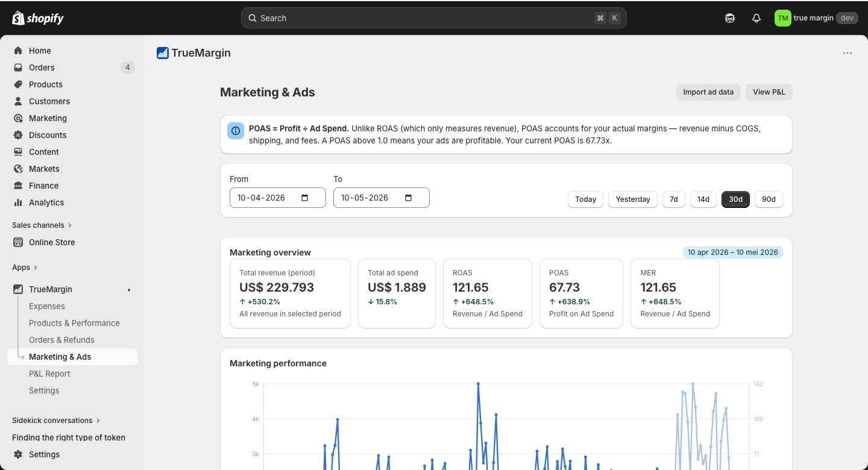
Task: Expand the Sales channels section
Action: [42, 225]
